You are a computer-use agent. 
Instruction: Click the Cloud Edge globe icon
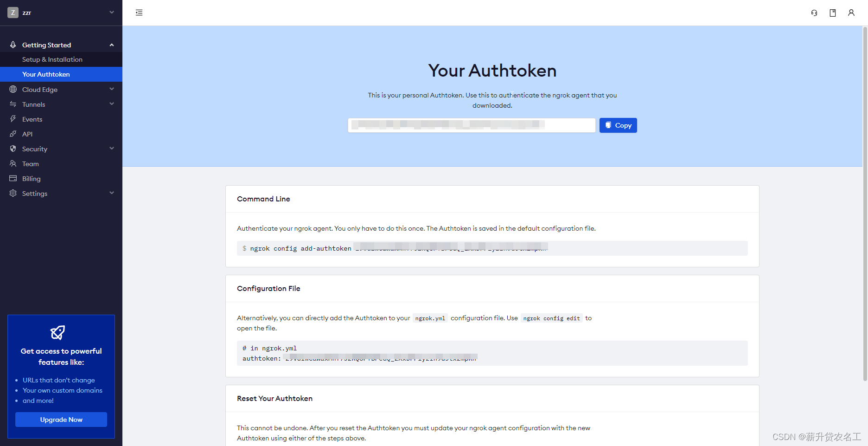coord(13,89)
